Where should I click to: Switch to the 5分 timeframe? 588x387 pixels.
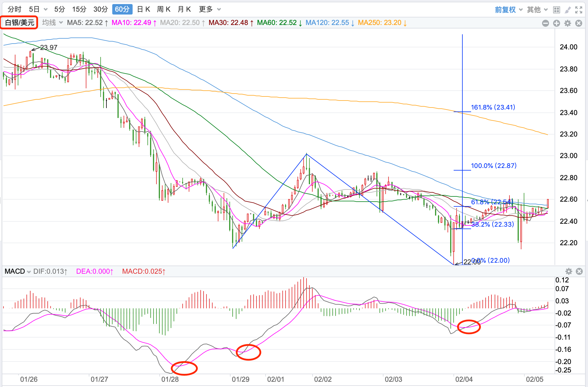tap(60, 9)
